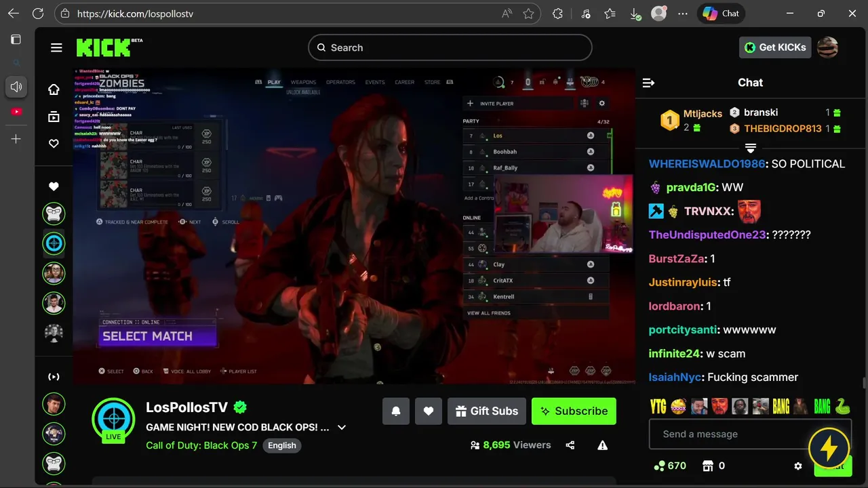Click the share icon next to viewer count
Viewport: 868px width, 488px height.
[570, 445]
